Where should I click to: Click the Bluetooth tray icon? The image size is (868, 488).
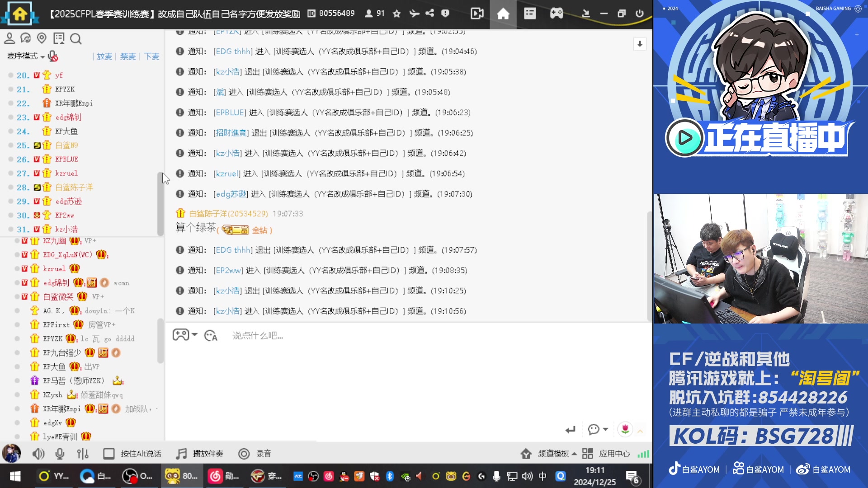tap(390, 476)
